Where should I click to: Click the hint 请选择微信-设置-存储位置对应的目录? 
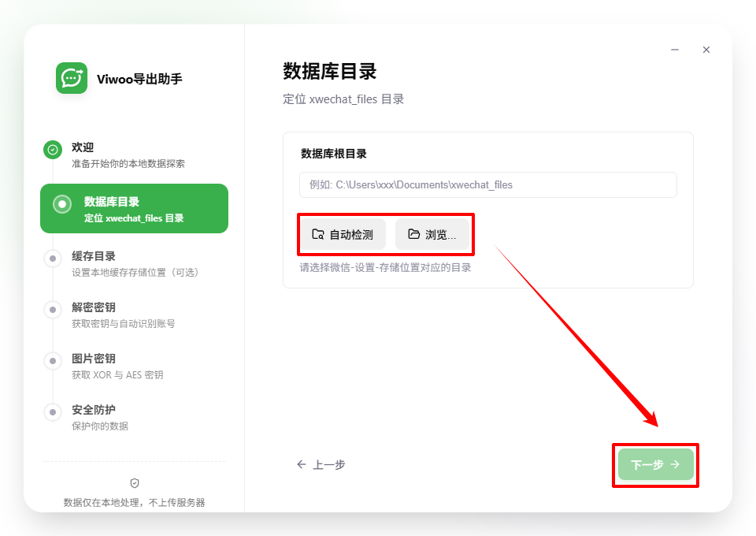tap(385, 268)
